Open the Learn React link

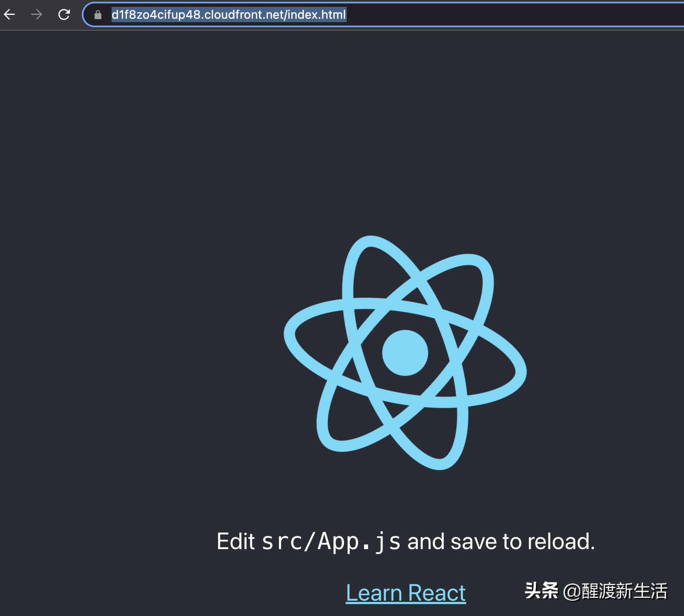pyautogui.click(x=406, y=593)
